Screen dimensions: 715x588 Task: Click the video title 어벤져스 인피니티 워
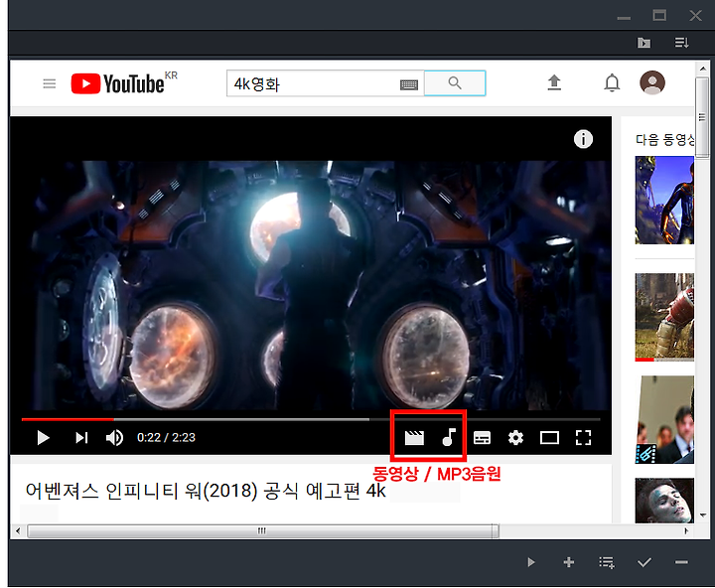pyautogui.click(x=206, y=491)
